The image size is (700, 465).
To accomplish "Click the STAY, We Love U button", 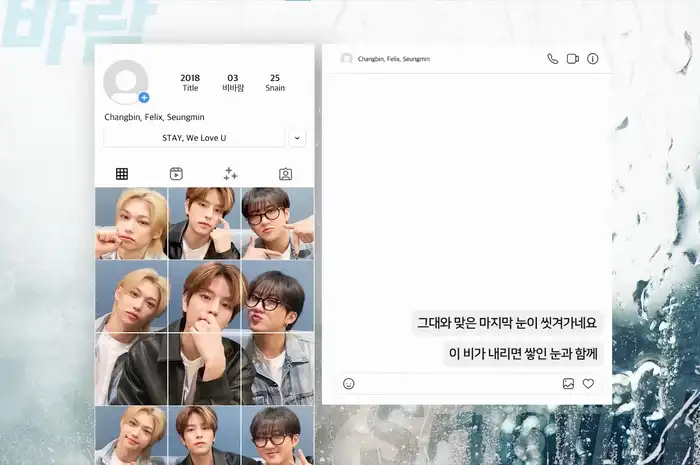I will tap(194, 138).
